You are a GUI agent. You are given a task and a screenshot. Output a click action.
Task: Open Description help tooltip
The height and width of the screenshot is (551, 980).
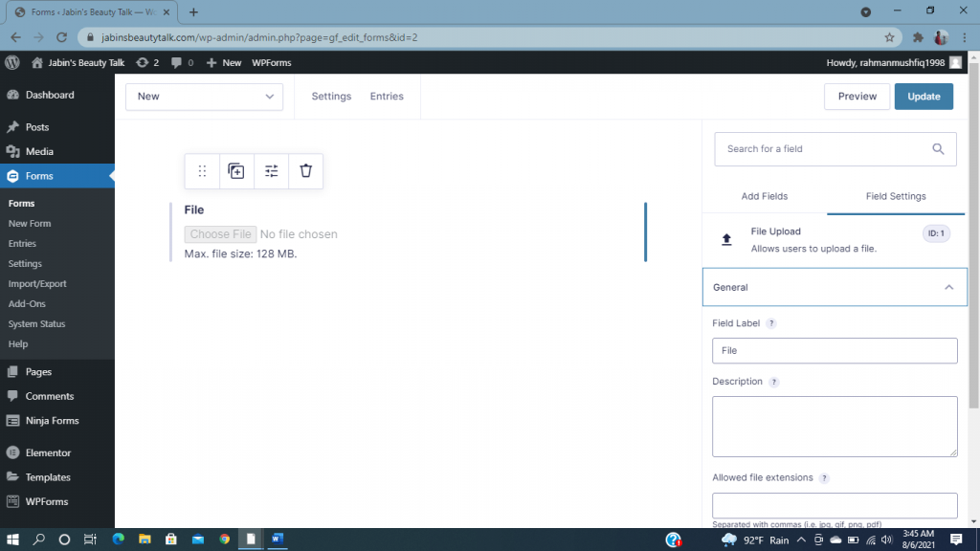pyautogui.click(x=773, y=382)
